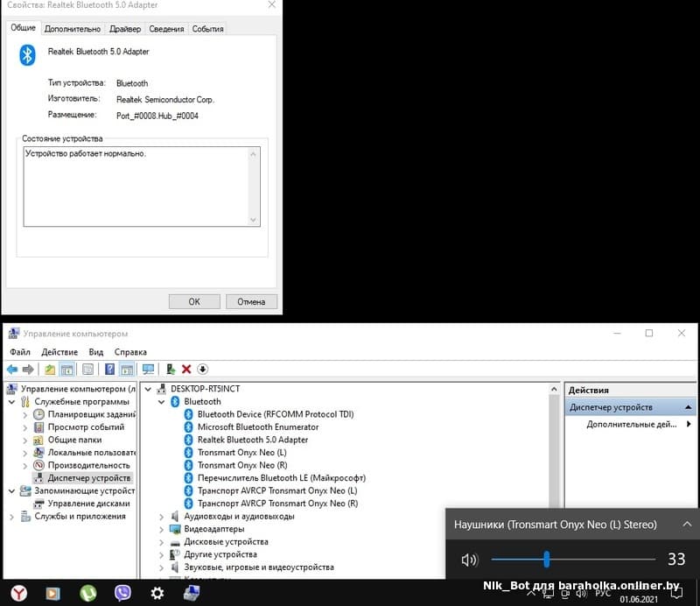
Task: Select Общие папки in left tree
Action: [x=74, y=440]
